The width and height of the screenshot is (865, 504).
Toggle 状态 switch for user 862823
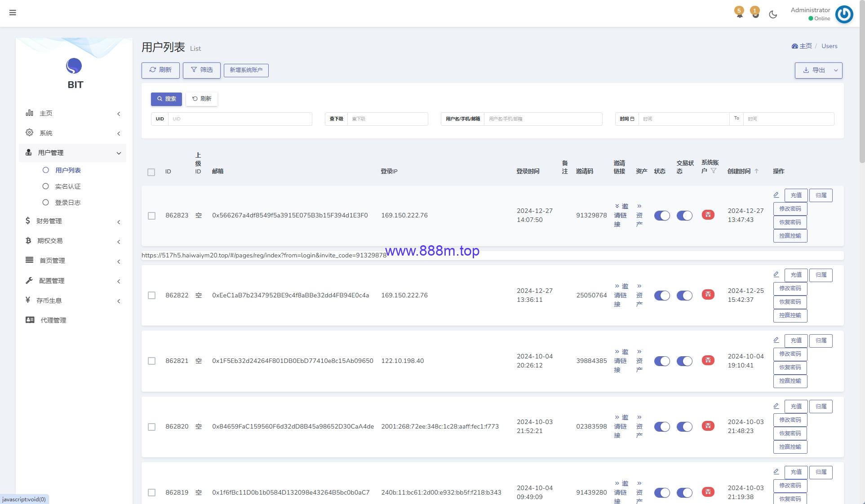click(662, 216)
